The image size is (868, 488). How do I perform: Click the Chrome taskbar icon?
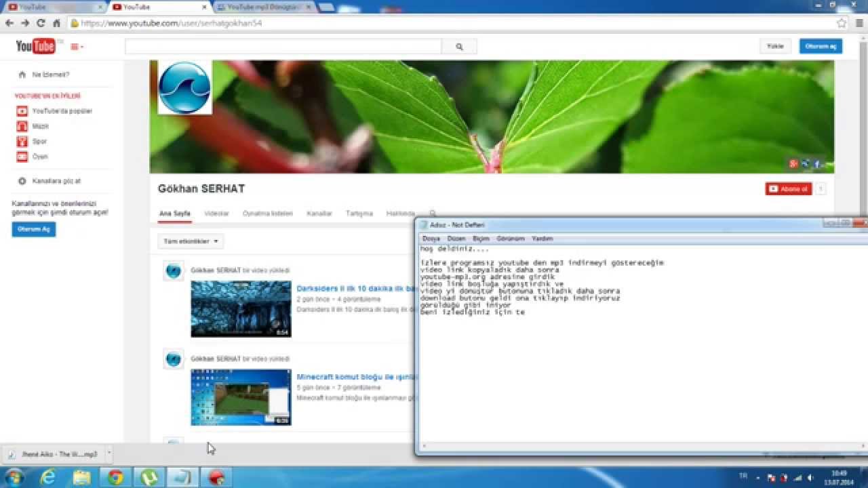[115, 477]
